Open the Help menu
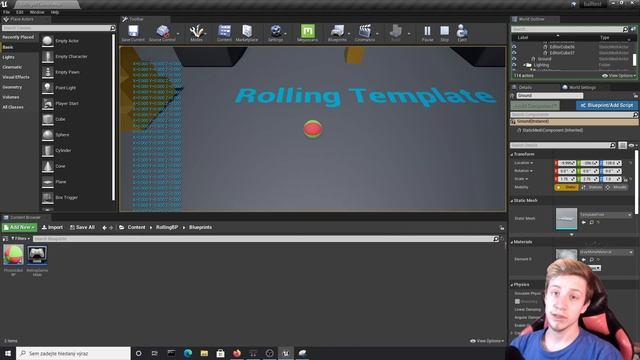Image resolution: width=640 pixels, height=360 pixels. (x=55, y=12)
